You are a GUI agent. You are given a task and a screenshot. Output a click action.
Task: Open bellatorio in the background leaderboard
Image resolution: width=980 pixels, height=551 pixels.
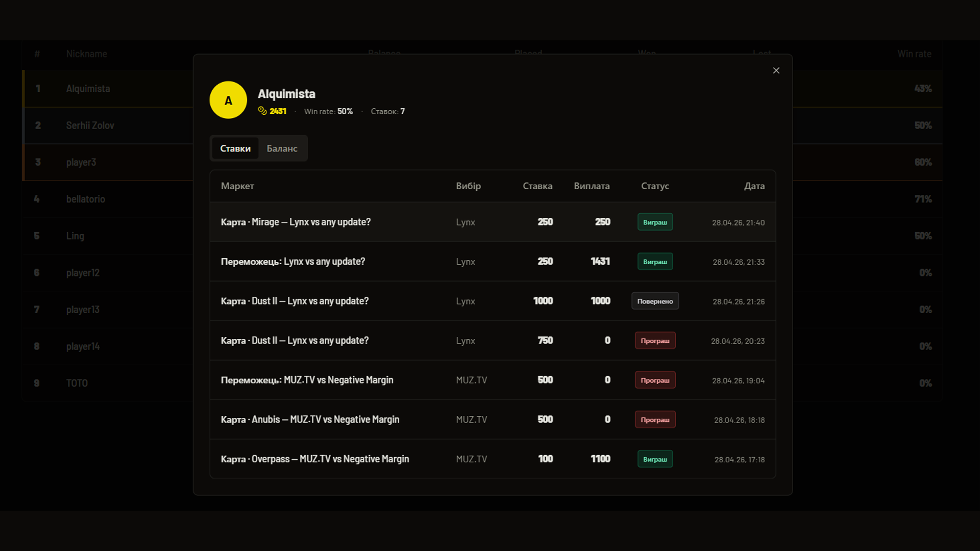85,199
